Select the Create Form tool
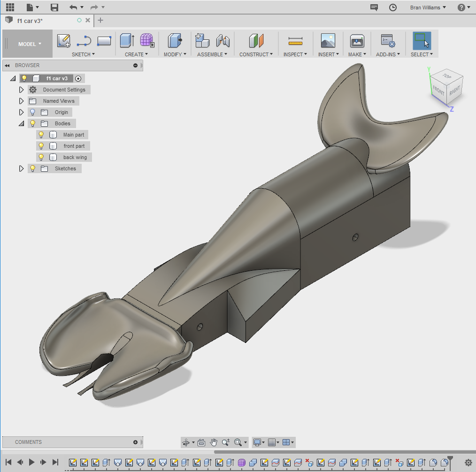 147,40
